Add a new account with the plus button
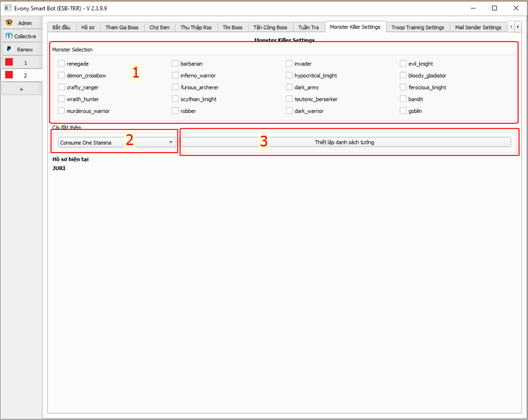528x420 pixels. tap(21, 89)
